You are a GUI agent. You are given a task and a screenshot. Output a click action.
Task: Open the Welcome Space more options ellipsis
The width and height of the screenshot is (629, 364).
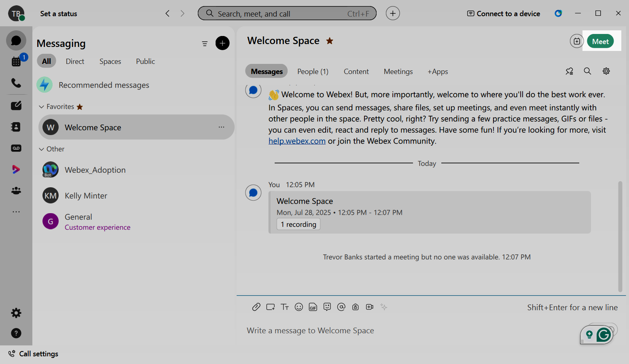point(221,127)
